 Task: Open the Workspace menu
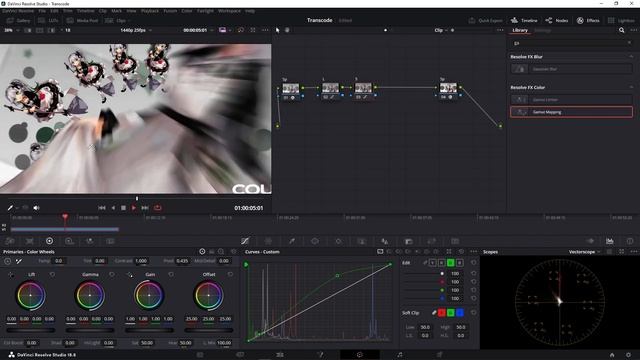229,11
